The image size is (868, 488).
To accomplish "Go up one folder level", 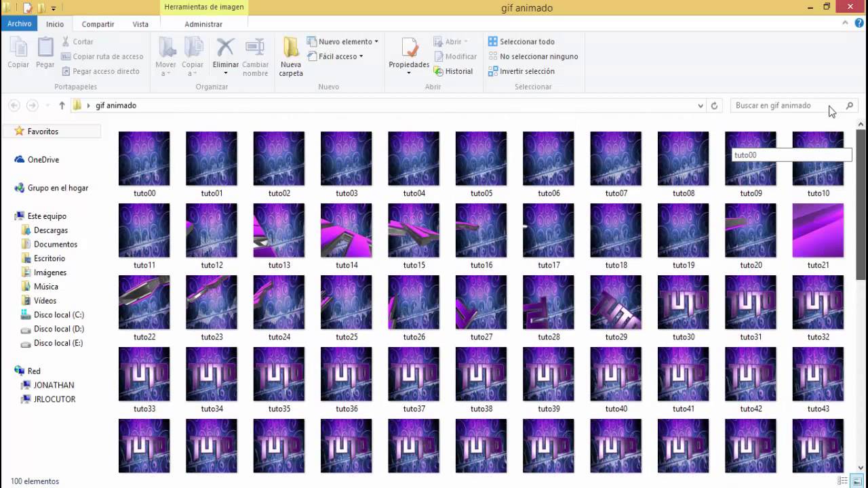I will pyautogui.click(x=62, y=106).
